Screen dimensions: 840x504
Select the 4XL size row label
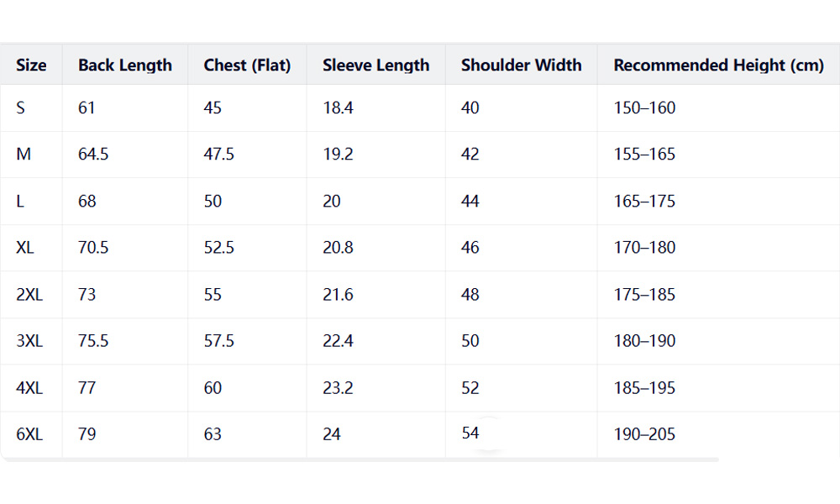point(29,388)
